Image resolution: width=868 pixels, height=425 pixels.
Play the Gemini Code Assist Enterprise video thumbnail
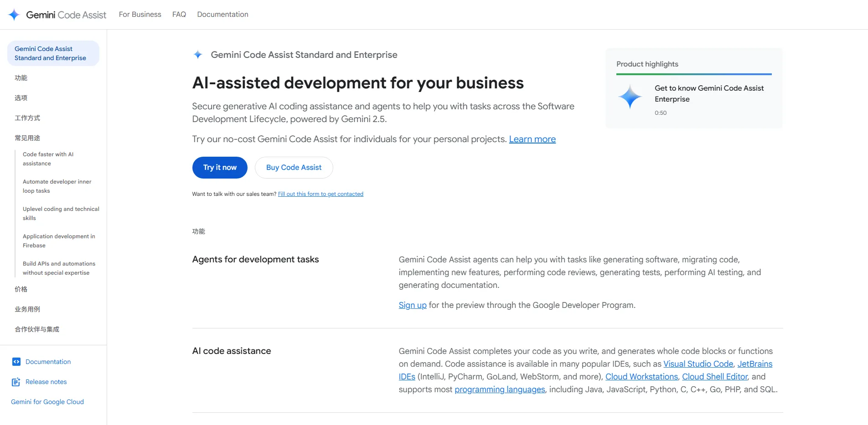click(x=630, y=97)
